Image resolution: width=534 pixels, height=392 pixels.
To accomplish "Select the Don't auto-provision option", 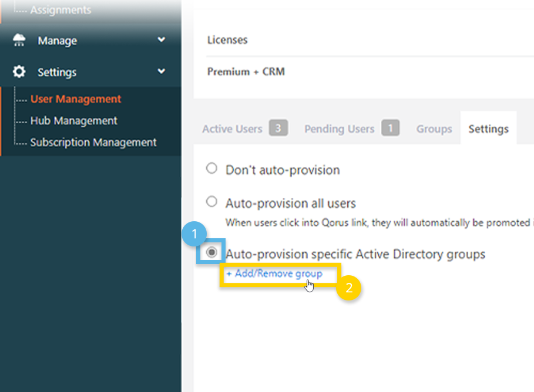I will (x=211, y=168).
